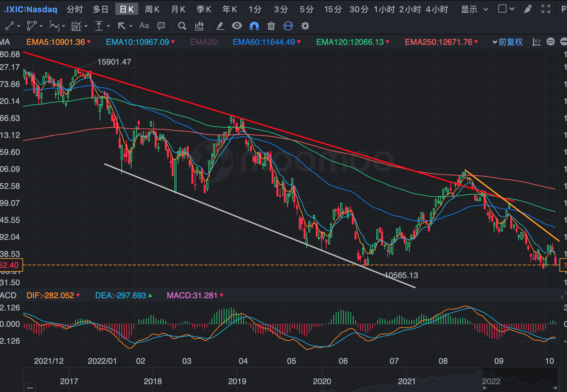Switch to 分时 timeframe

(x=75, y=9)
